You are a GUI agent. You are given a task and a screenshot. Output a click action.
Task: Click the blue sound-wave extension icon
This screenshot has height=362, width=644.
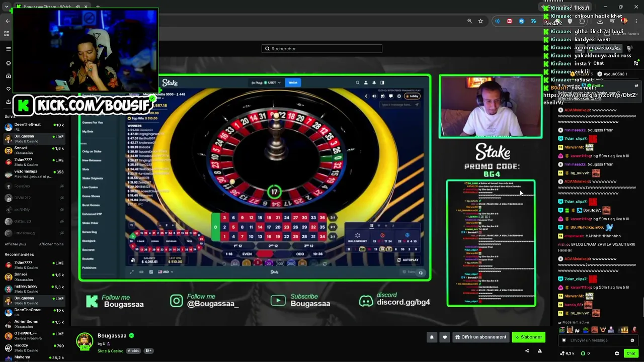coord(497,21)
